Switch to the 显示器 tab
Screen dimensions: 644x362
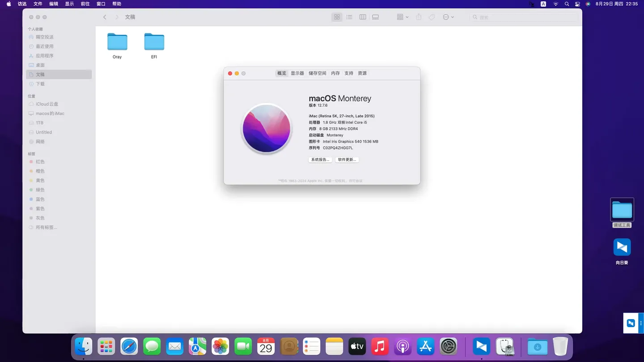297,73
